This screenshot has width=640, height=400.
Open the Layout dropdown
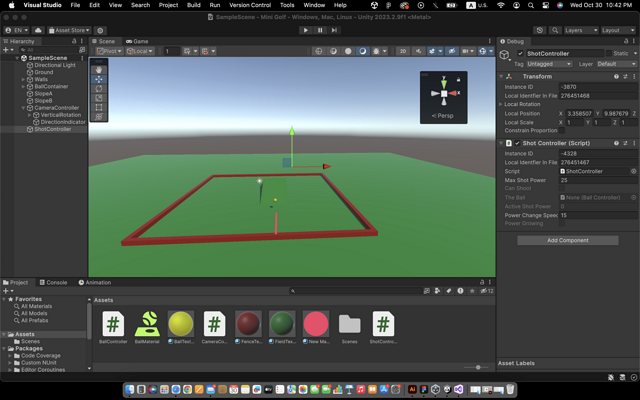tap(618, 30)
